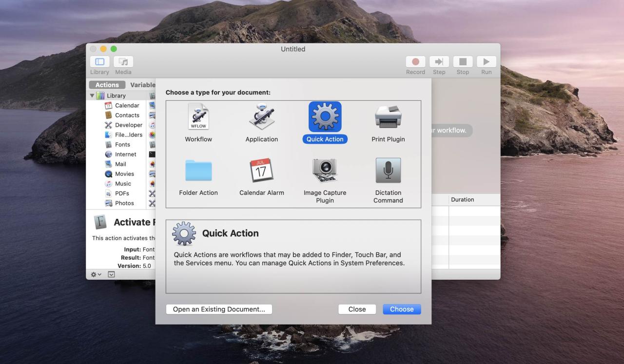Viewport: 624px width, 364px height.
Task: Switch to the Actions tab
Action: [107, 85]
